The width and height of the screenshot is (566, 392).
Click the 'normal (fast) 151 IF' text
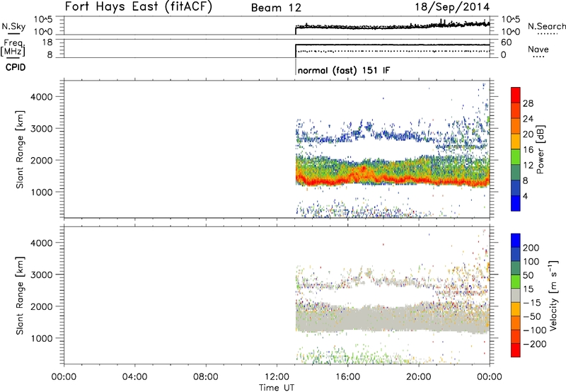click(344, 70)
